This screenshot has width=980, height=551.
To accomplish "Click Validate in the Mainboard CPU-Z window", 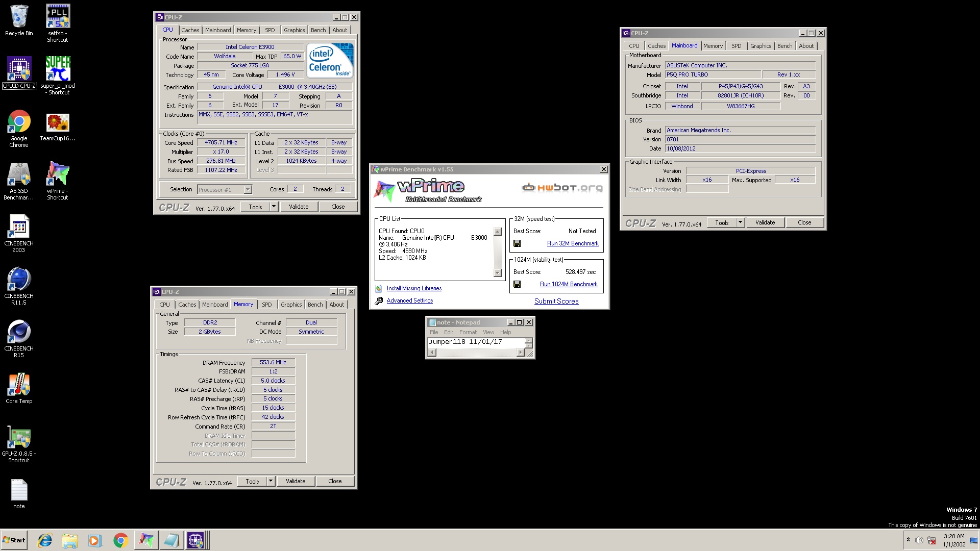I will tap(765, 222).
